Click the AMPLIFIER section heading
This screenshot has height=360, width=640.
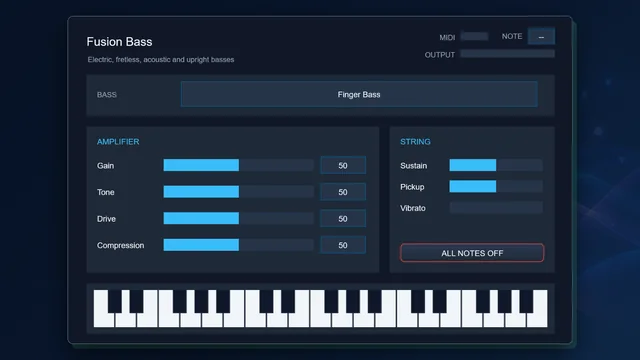click(x=118, y=142)
